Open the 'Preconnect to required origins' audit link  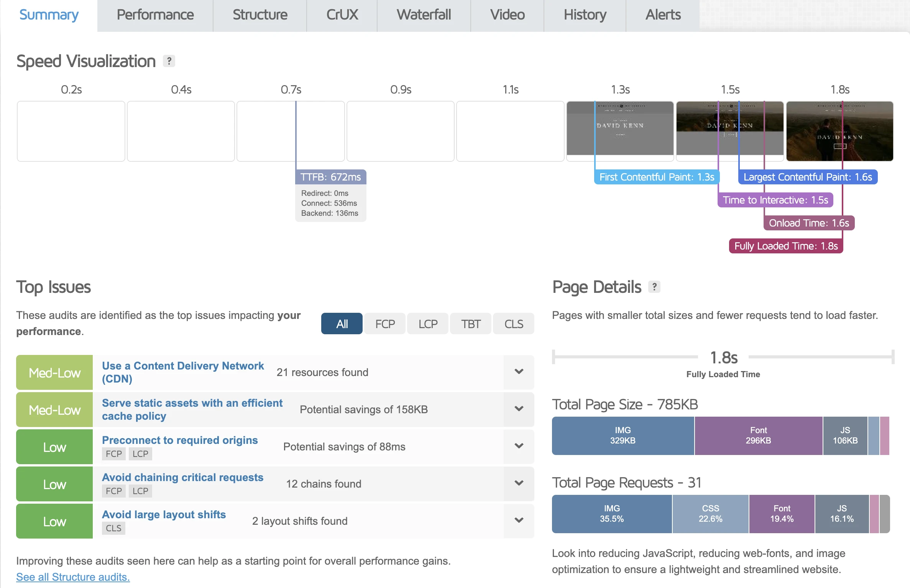click(x=179, y=440)
